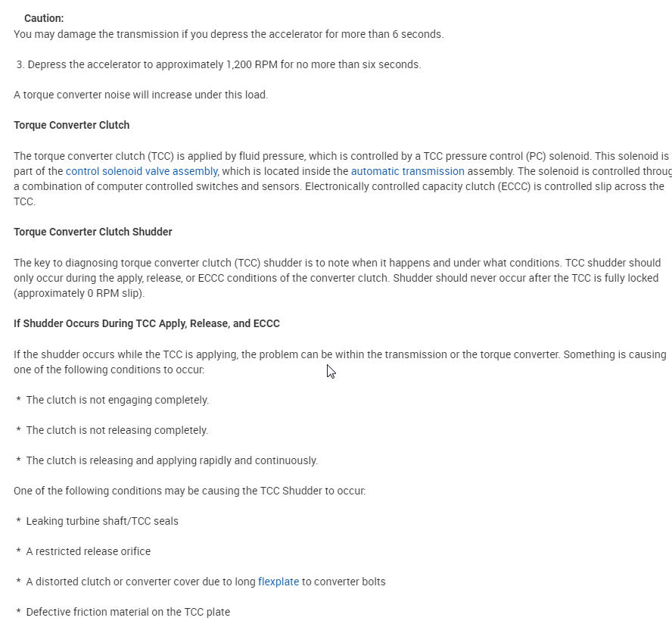
Task: Click the paragraph on diagnosing TCC shudder
Action: point(336,278)
